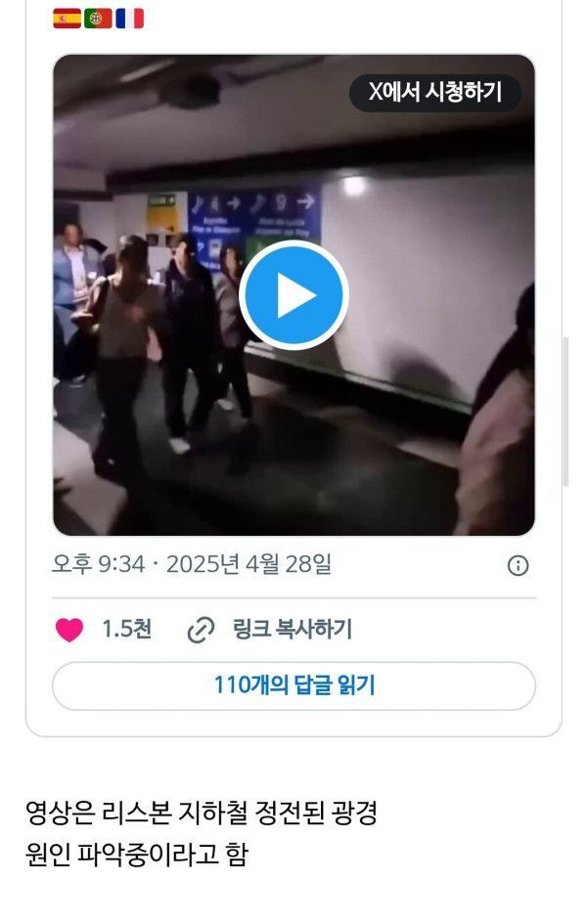Click the France flag emoji
This screenshot has width=587, height=924.
pyautogui.click(x=130, y=19)
